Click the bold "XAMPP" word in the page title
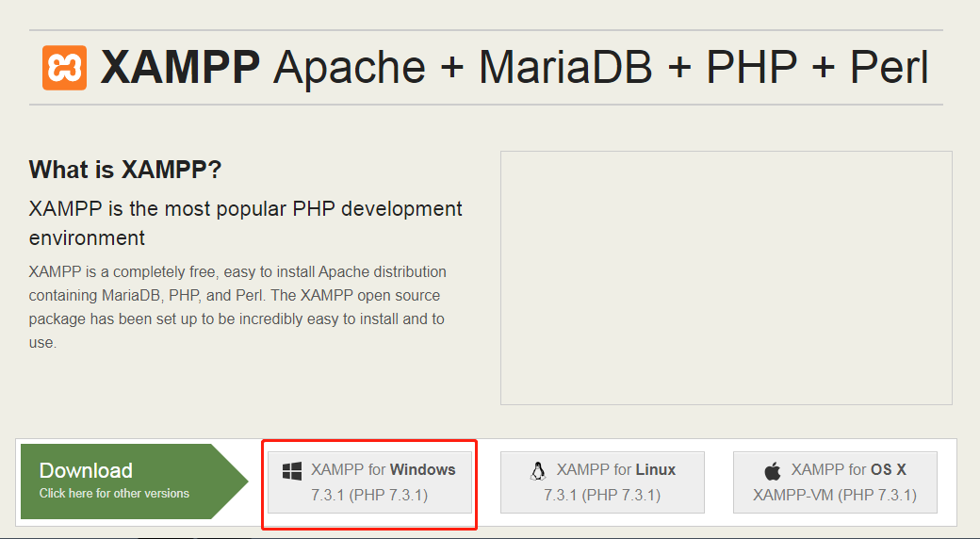 point(181,68)
